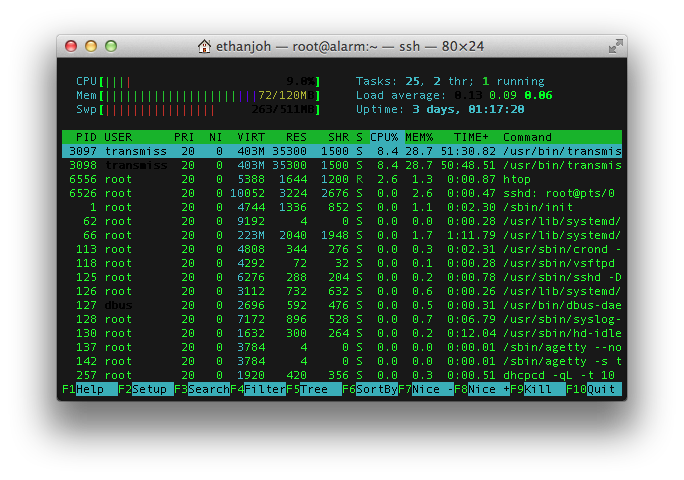Click the CPU usage meter bar
This screenshot has height=480, width=684.
pyautogui.click(x=198, y=82)
